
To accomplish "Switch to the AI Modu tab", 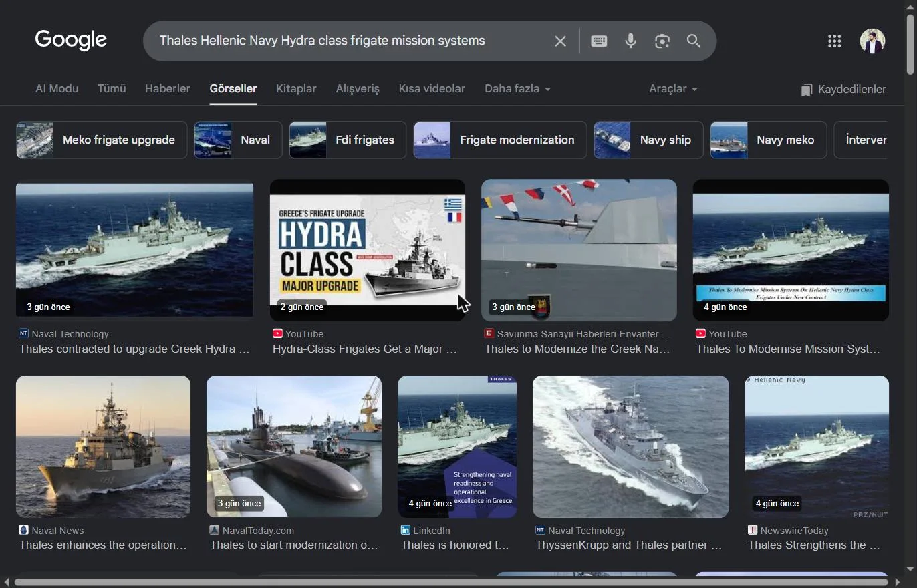I will (57, 88).
